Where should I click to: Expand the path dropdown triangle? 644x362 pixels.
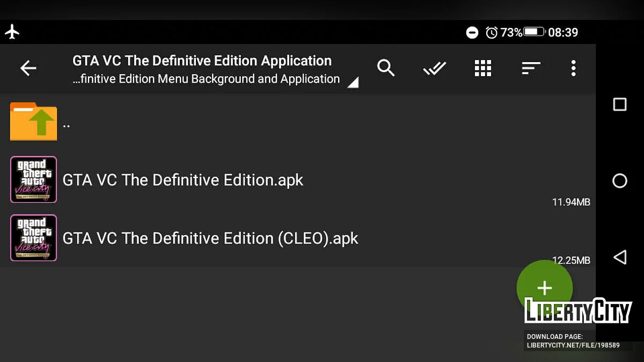[x=353, y=82]
